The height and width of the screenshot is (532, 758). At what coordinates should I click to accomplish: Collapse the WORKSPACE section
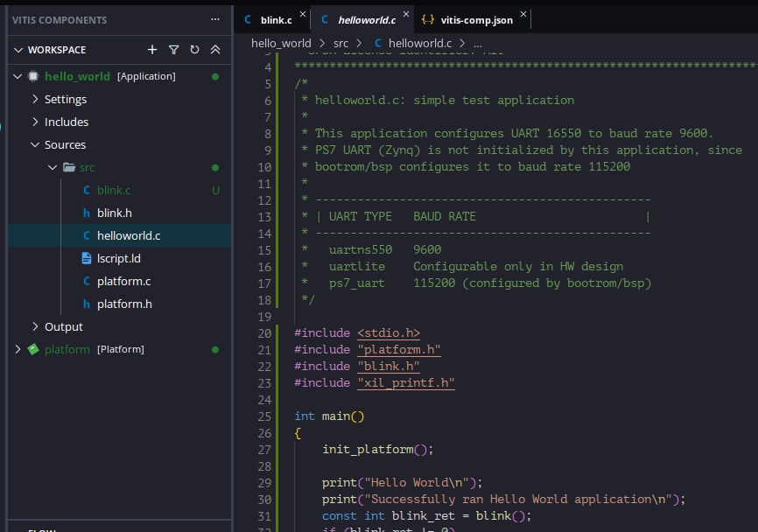(19, 50)
